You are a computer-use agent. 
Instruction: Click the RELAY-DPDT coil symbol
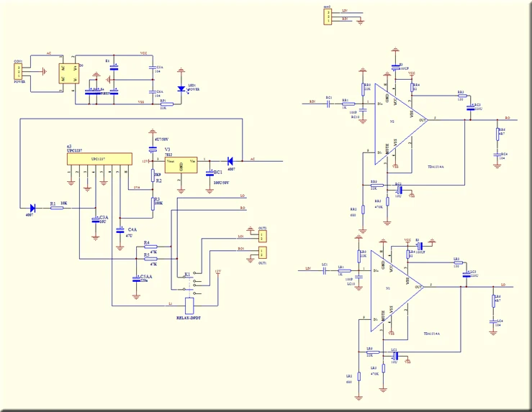coord(189,306)
